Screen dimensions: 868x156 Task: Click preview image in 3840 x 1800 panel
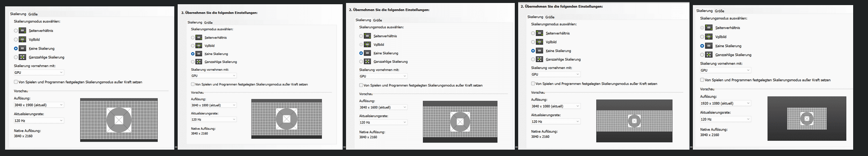287,119
